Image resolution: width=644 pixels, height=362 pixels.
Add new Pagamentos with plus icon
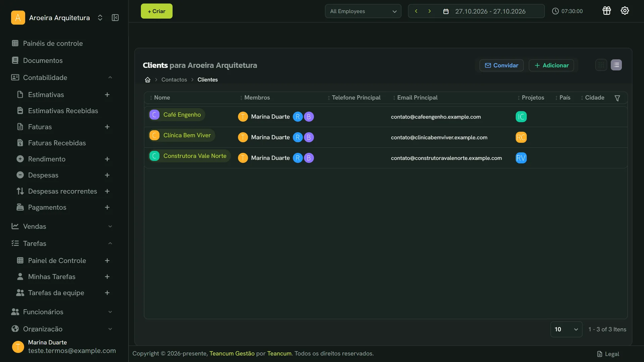[107, 207]
